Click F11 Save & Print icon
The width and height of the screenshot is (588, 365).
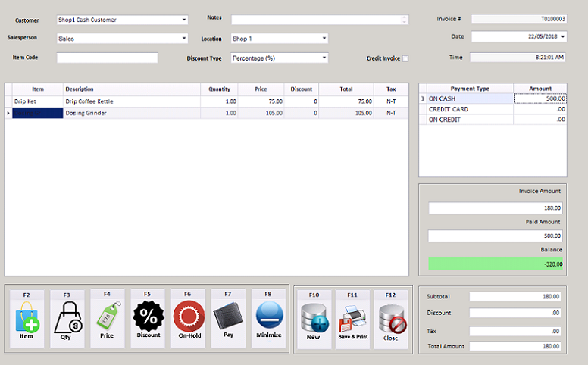(352, 319)
